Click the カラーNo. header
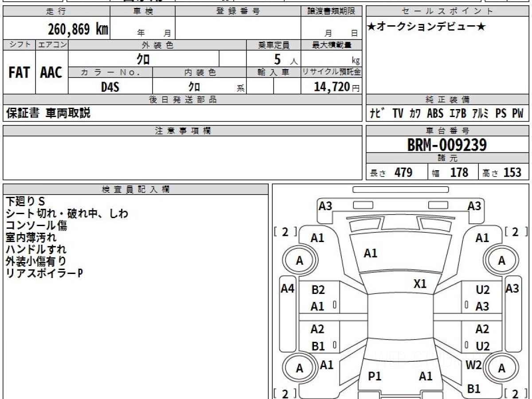The width and height of the screenshot is (532, 399). (110, 72)
